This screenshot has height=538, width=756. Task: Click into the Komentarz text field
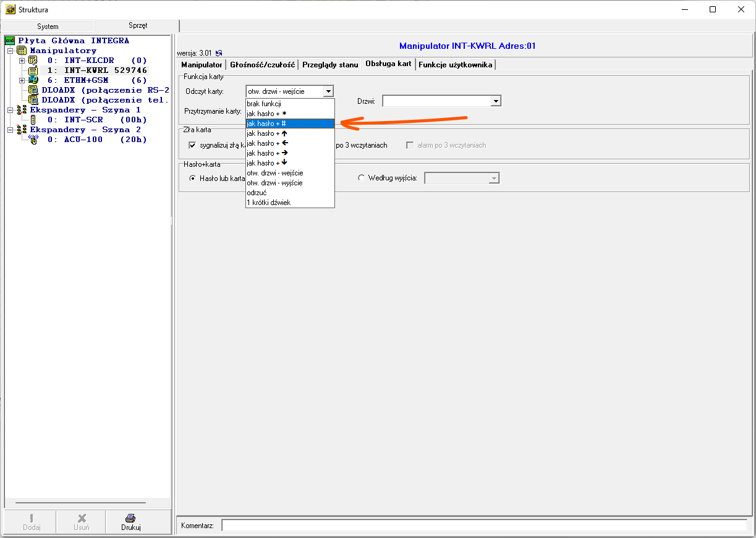[x=483, y=525]
